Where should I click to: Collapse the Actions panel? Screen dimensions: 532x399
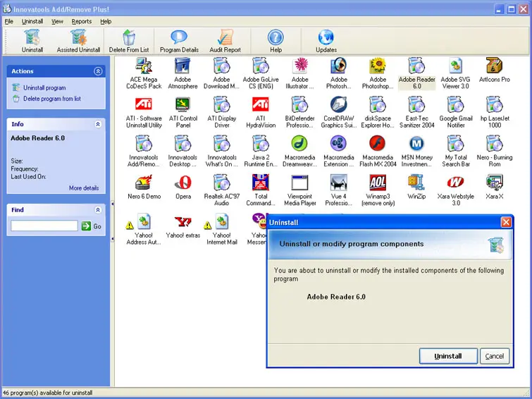point(98,71)
